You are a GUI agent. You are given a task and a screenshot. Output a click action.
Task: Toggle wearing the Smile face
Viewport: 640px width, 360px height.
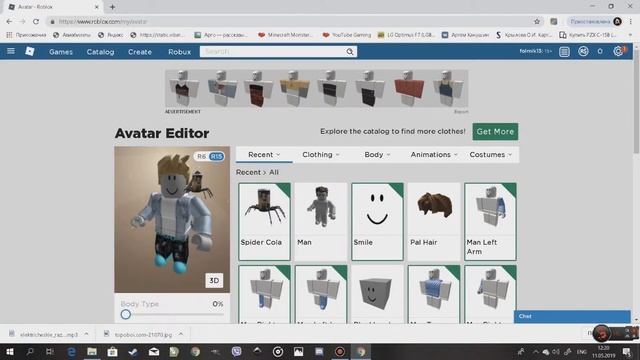[377, 221]
